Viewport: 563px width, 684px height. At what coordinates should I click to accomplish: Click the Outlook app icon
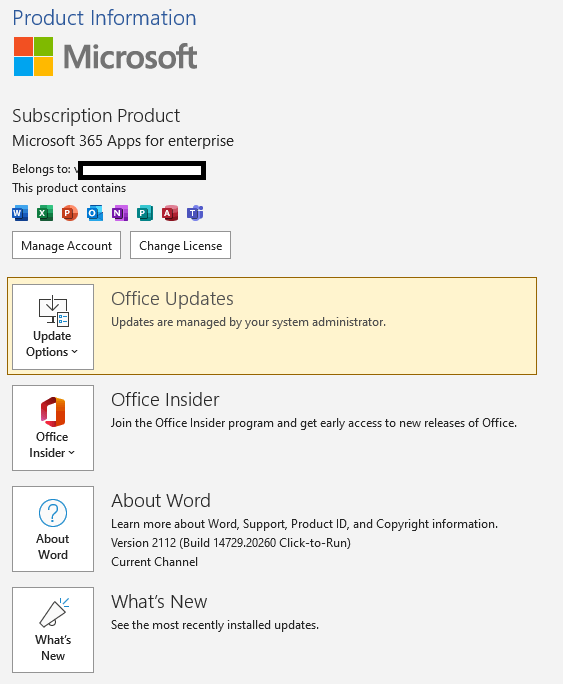tap(95, 213)
